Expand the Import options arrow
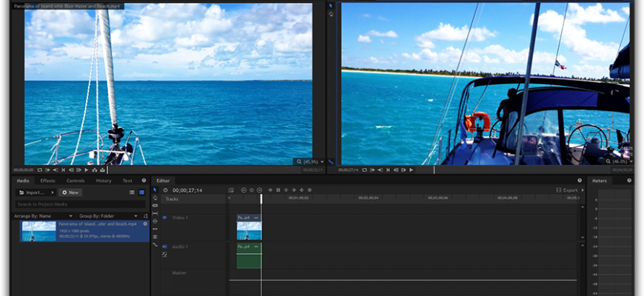The image size is (644, 296). [53, 192]
